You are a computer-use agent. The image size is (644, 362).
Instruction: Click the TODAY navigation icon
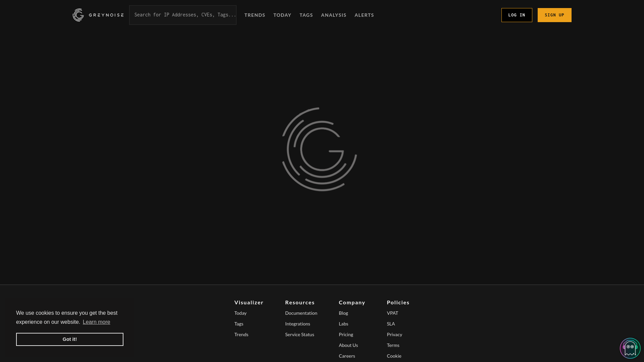pyautogui.click(x=282, y=15)
